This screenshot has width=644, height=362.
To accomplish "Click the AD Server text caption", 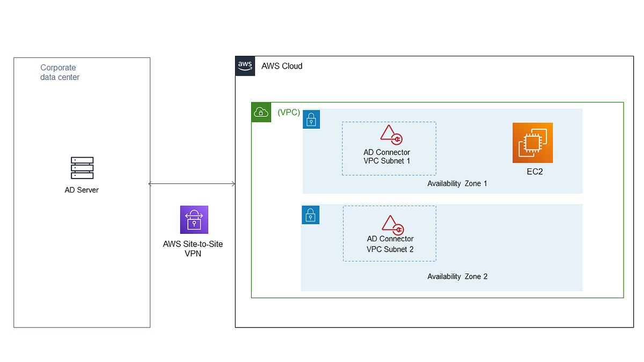I will point(82,189).
